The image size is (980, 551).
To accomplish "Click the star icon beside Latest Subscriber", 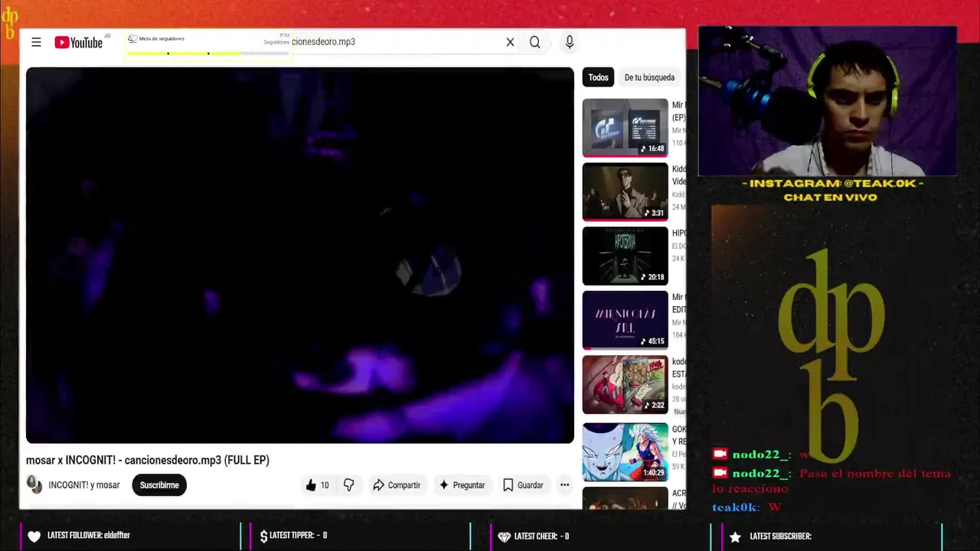I will tap(735, 536).
